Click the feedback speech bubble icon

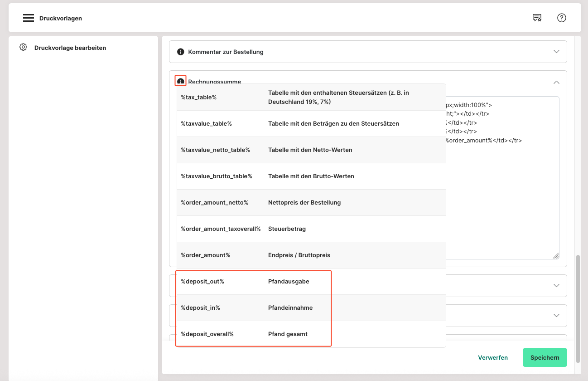tap(537, 18)
